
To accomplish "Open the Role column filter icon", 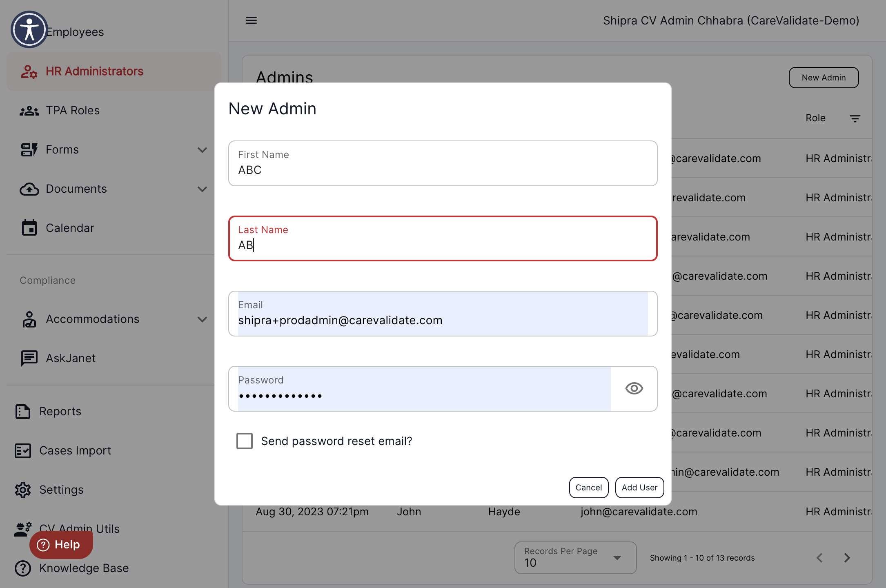I will pos(855,118).
